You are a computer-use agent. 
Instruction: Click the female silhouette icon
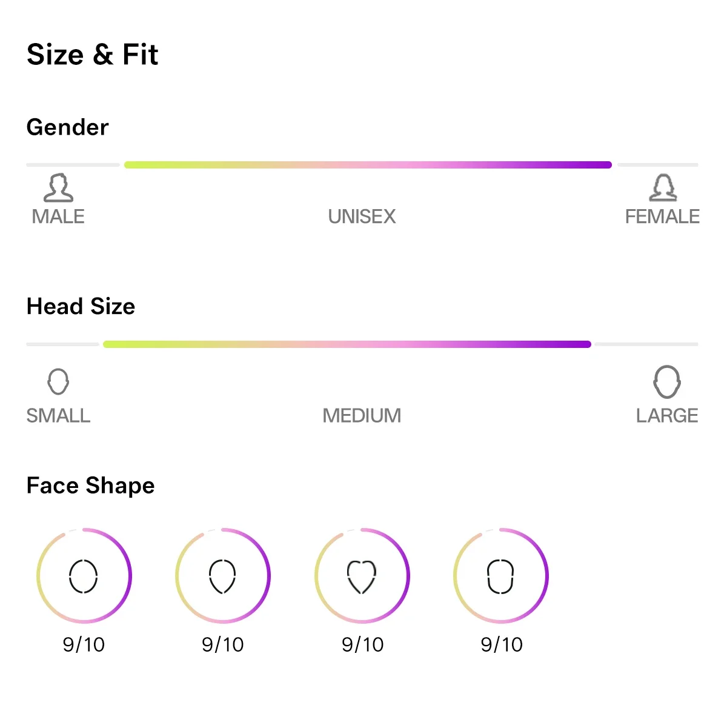[663, 188]
